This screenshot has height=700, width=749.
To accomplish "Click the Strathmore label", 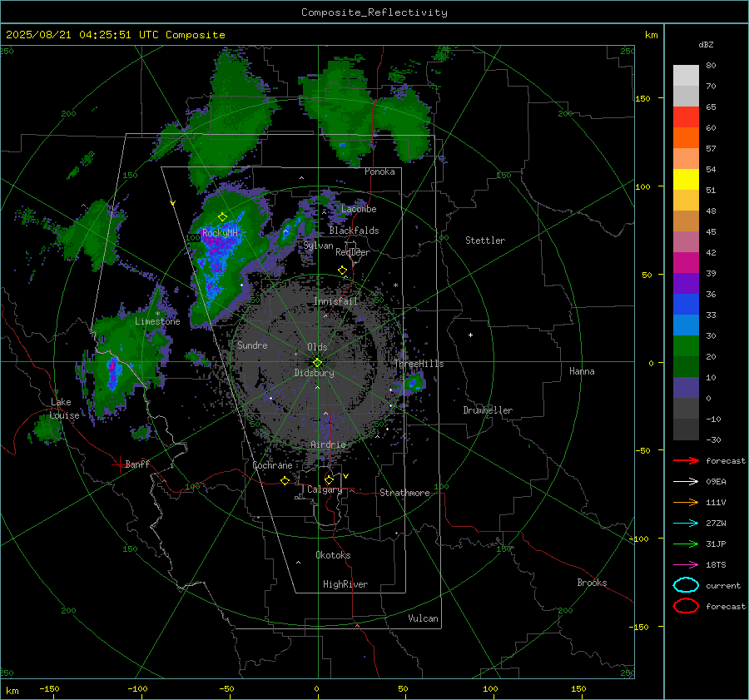I will click(404, 493).
